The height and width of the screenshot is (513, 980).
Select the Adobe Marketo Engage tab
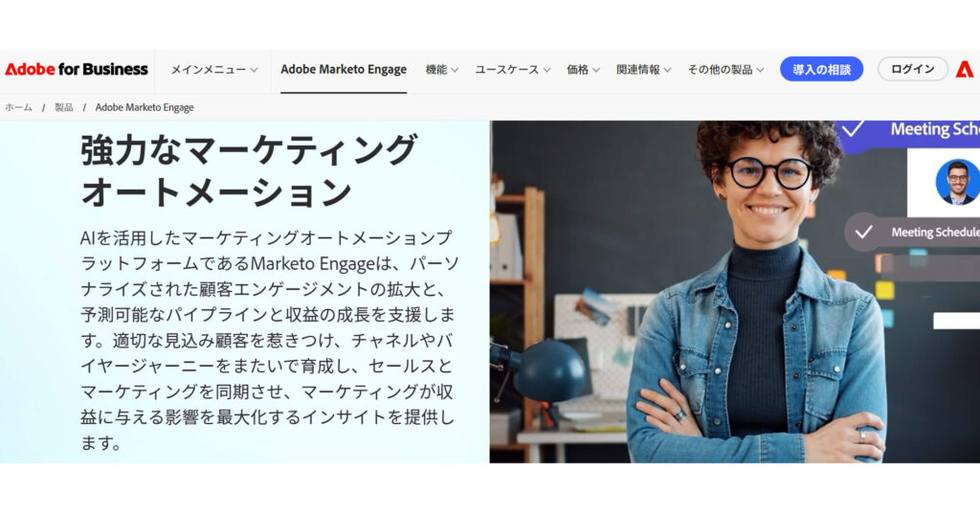tap(344, 70)
